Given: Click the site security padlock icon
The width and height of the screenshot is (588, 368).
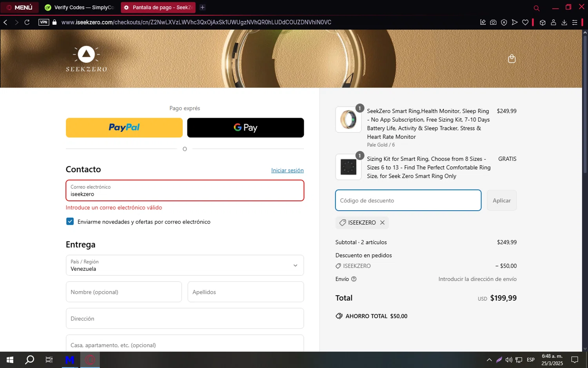Looking at the screenshot, I should [x=54, y=22].
